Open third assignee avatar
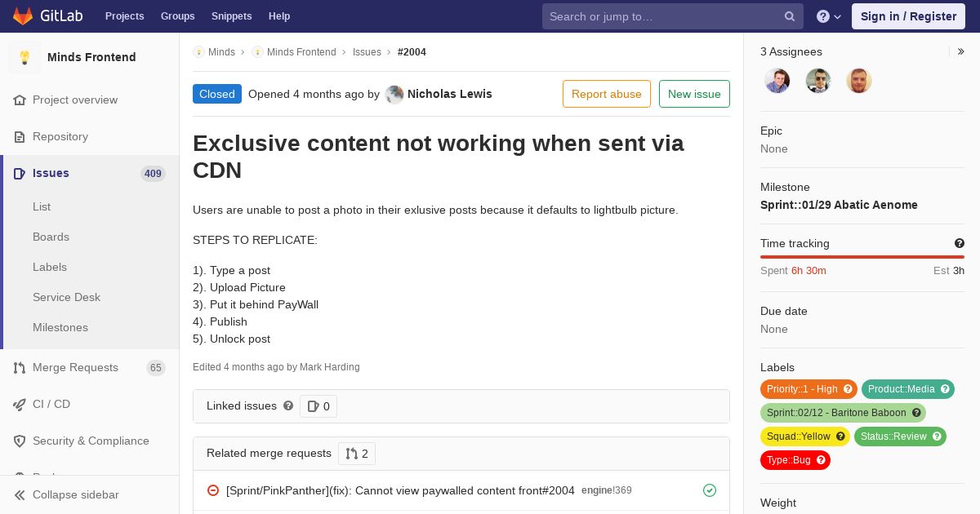The image size is (980, 514). coord(859,80)
